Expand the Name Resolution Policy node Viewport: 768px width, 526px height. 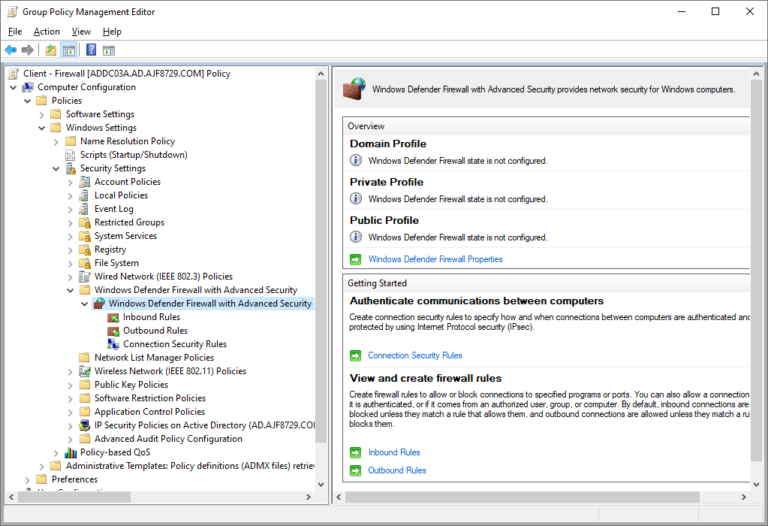coord(56,142)
